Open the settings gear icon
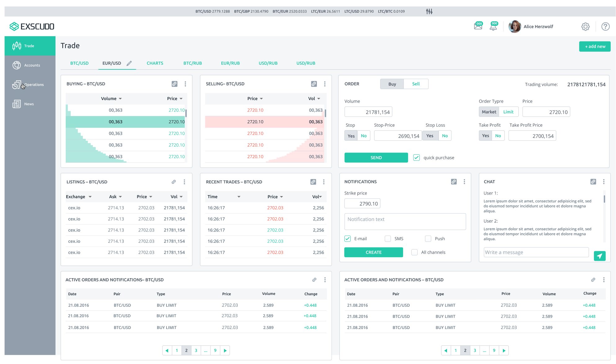The width and height of the screenshot is (616, 364). pos(585,27)
